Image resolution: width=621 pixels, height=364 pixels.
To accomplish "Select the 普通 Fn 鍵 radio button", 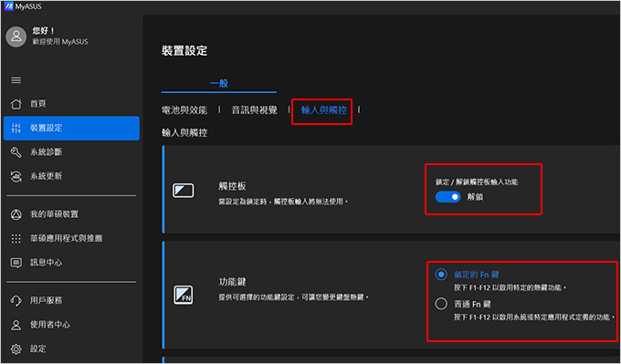I will coord(441,304).
